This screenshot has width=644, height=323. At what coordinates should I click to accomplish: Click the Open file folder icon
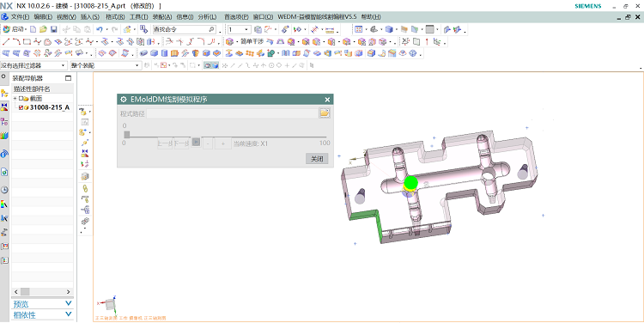point(43,29)
